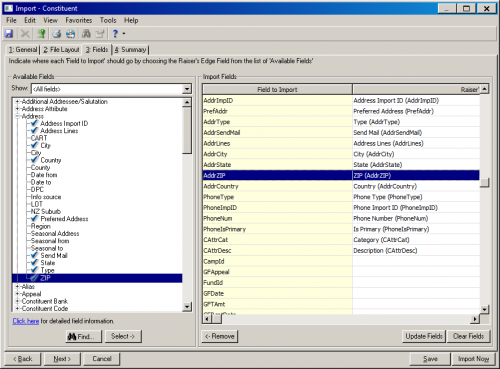Select the Info source tree field
This screenshot has height=369, width=500.
point(46,197)
